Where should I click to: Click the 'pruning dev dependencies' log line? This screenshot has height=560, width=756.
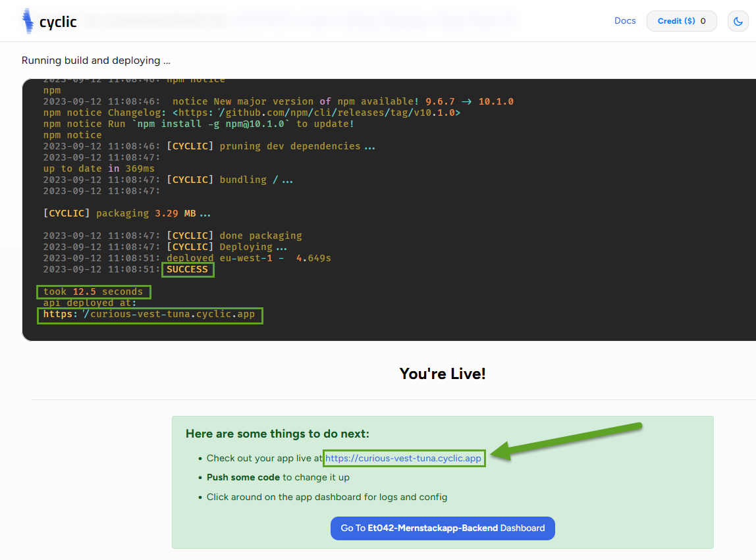coord(209,146)
